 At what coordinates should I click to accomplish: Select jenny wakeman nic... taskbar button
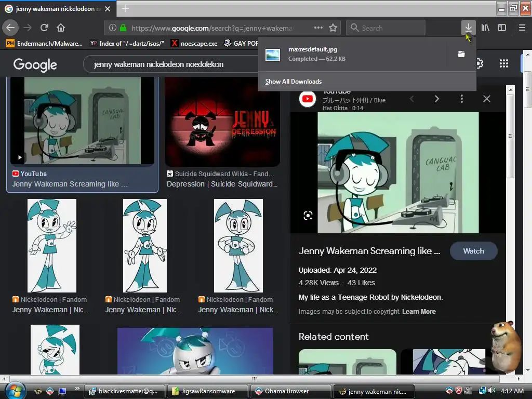374,391
